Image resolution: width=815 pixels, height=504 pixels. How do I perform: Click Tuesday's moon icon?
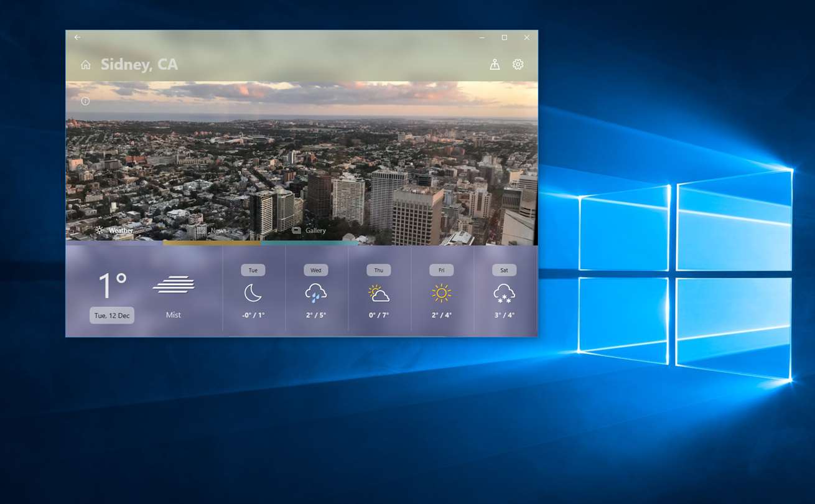pos(253,292)
